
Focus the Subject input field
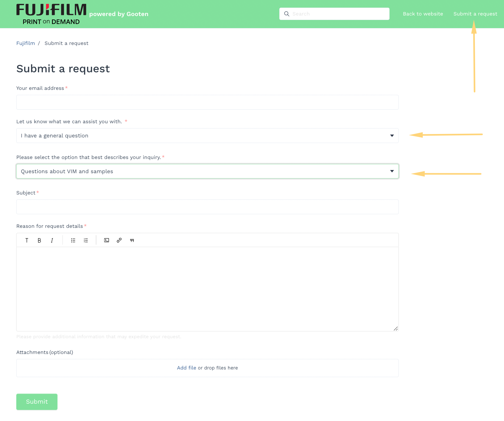pyautogui.click(x=207, y=207)
